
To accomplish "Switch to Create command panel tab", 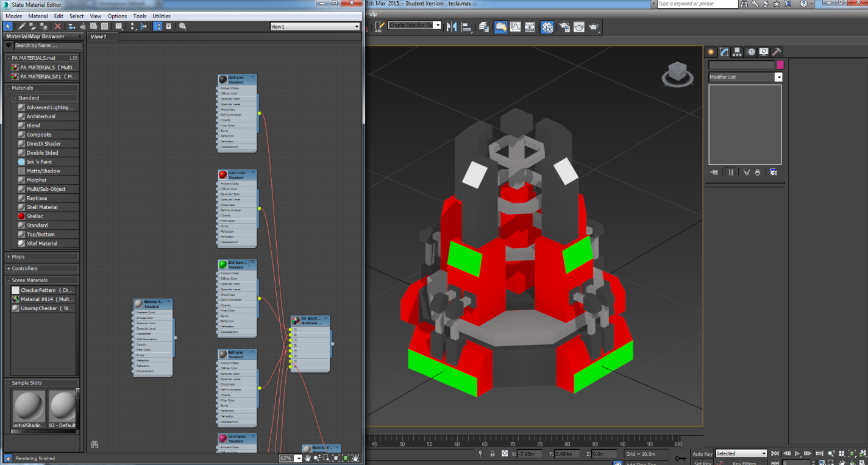I will [x=711, y=52].
